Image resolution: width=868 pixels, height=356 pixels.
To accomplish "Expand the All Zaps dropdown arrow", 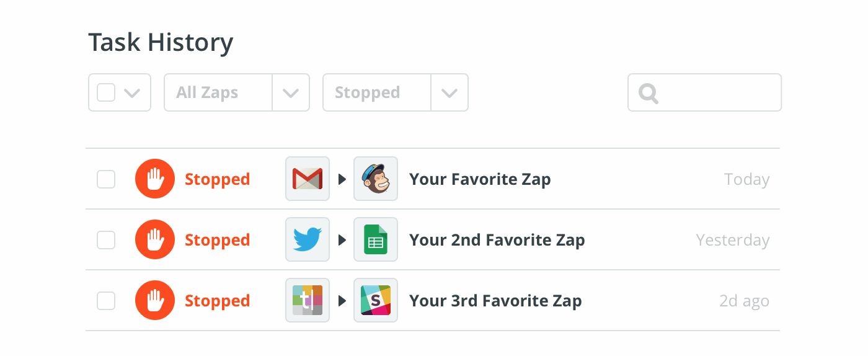I will (291, 93).
